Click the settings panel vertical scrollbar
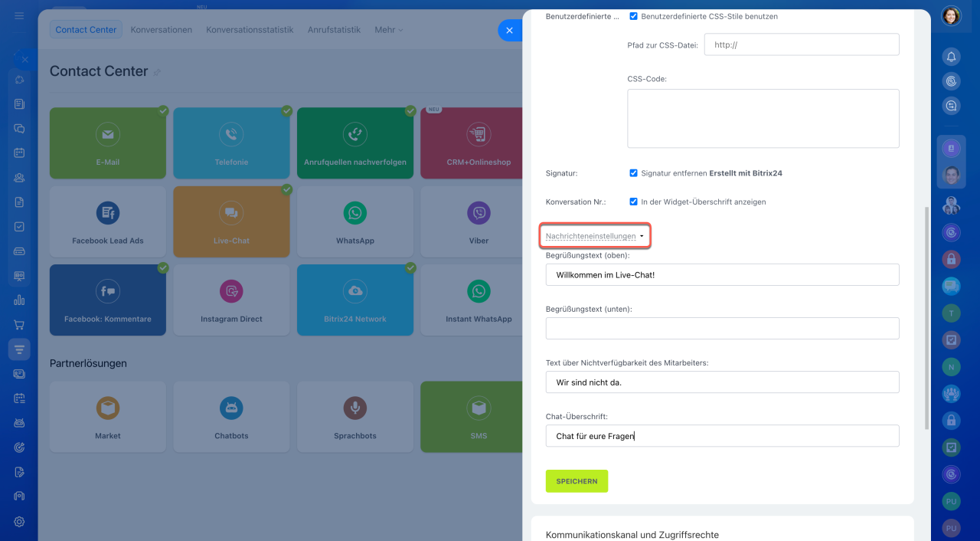Screen dimensions: 980x541 click(926, 317)
